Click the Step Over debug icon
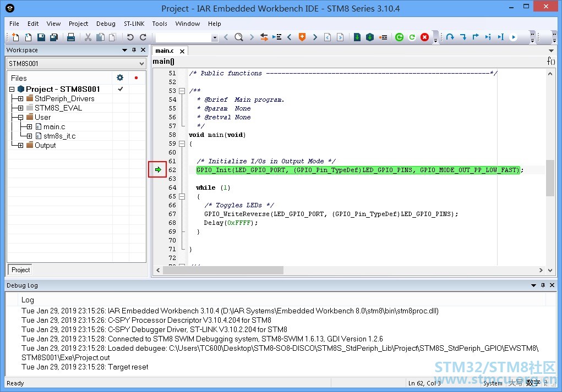The height and width of the screenshot is (392, 562). point(450,37)
